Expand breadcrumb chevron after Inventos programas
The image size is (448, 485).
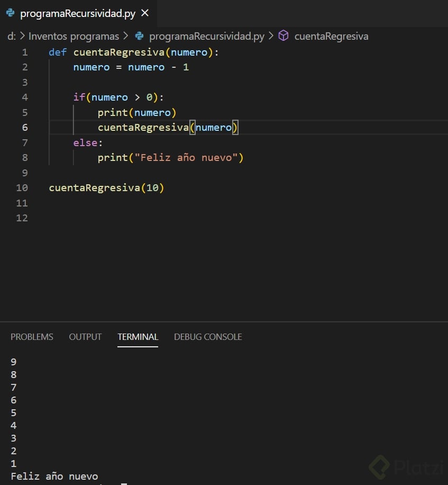tap(125, 36)
